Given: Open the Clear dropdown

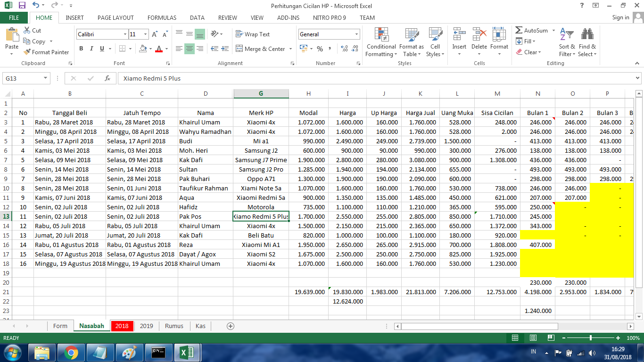Looking at the screenshot, I should click(528, 52).
